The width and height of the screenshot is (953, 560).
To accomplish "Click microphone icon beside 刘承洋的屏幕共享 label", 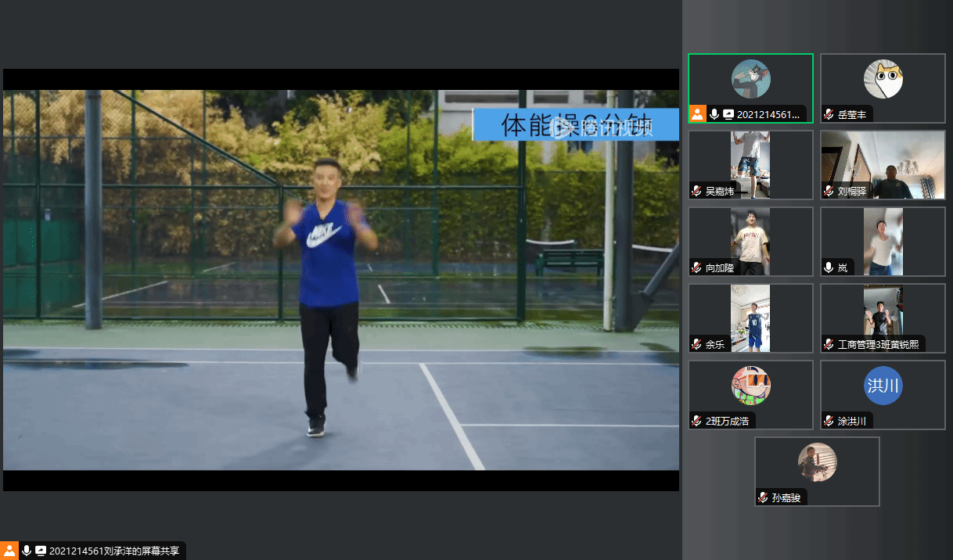I will point(27,551).
